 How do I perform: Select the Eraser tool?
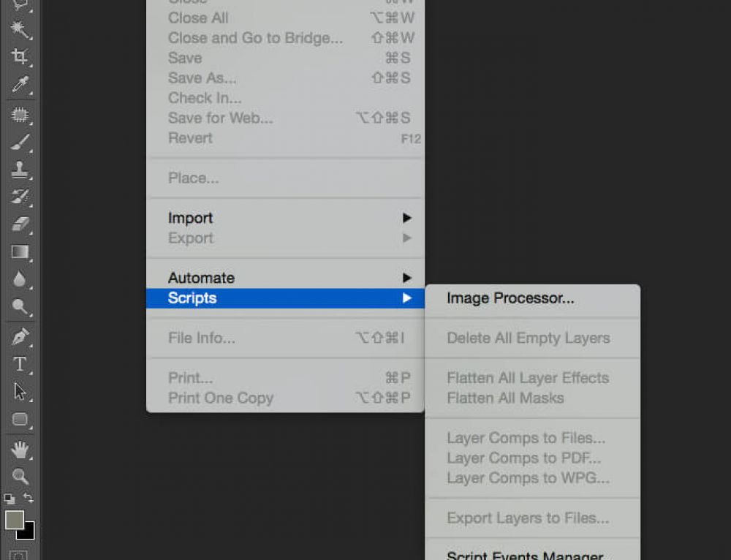point(19,224)
